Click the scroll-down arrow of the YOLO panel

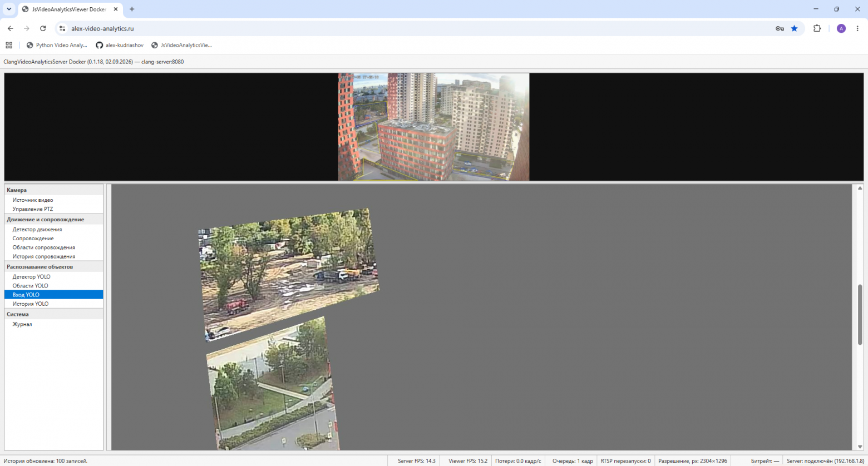point(860,447)
